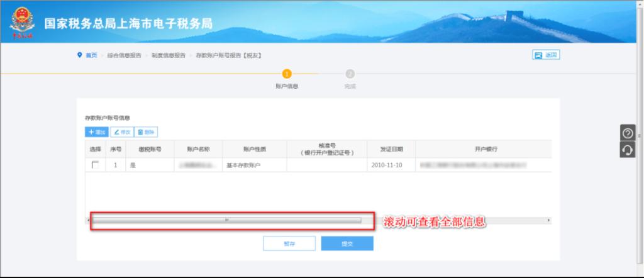644x278 pixels.
Task: Open the customer service headset icon
Action: click(x=627, y=149)
